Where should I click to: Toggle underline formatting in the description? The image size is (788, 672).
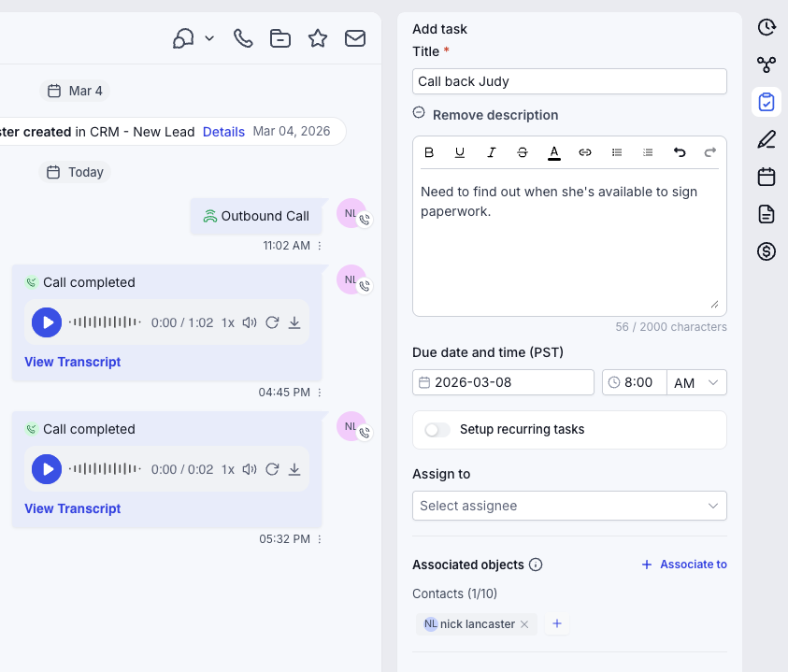460,152
